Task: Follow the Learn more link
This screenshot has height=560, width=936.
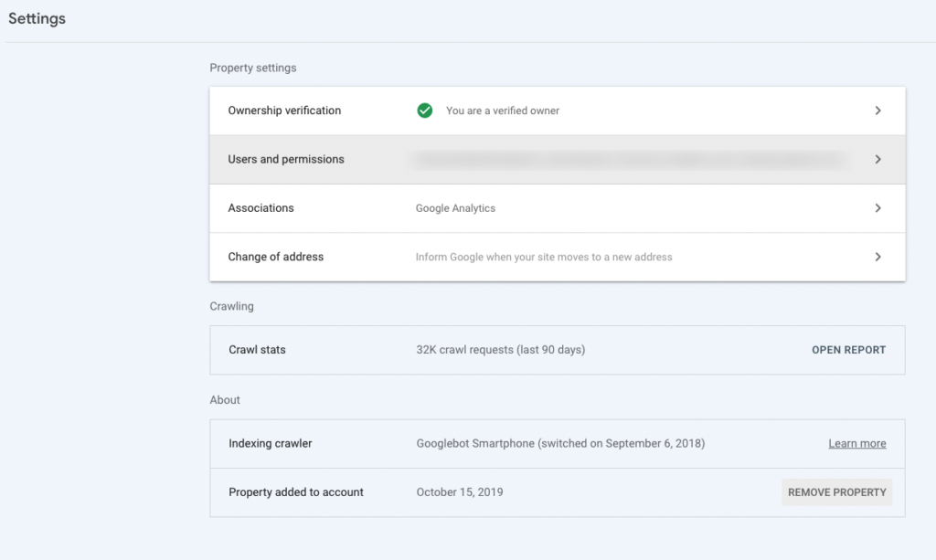Action: [856, 443]
